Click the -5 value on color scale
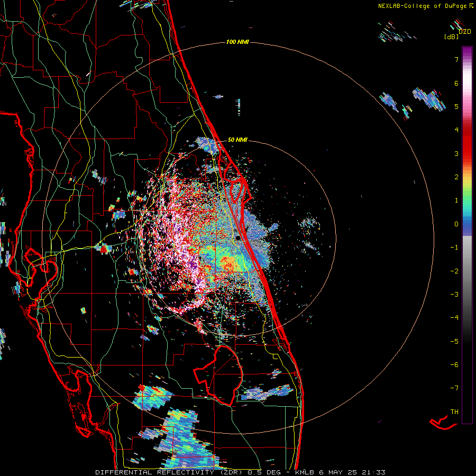 pos(454,341)
